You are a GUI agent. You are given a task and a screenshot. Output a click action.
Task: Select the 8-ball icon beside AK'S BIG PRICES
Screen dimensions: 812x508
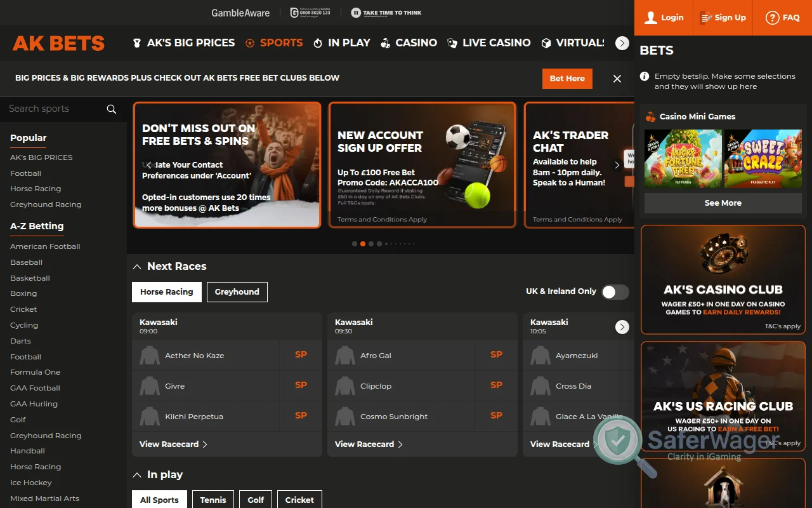coord(137,43)
